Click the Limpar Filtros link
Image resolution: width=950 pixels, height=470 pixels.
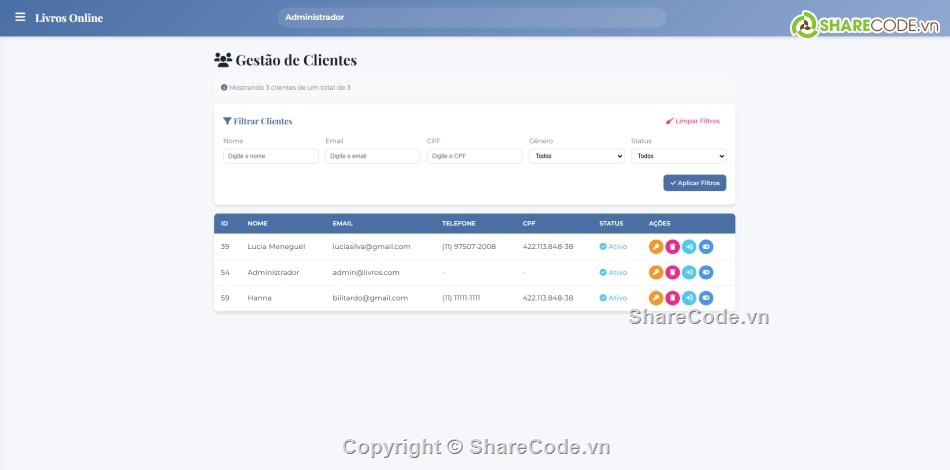(x=692, y=121)
